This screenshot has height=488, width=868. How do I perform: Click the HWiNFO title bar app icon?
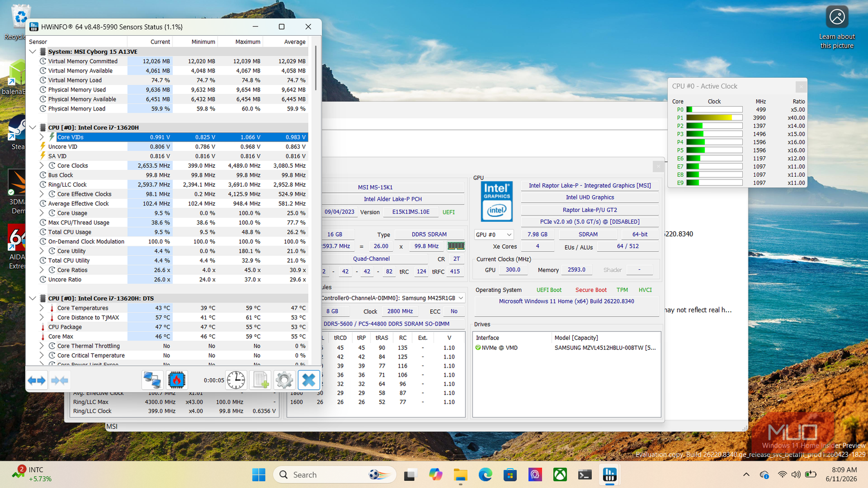click(x=34, y=27)
